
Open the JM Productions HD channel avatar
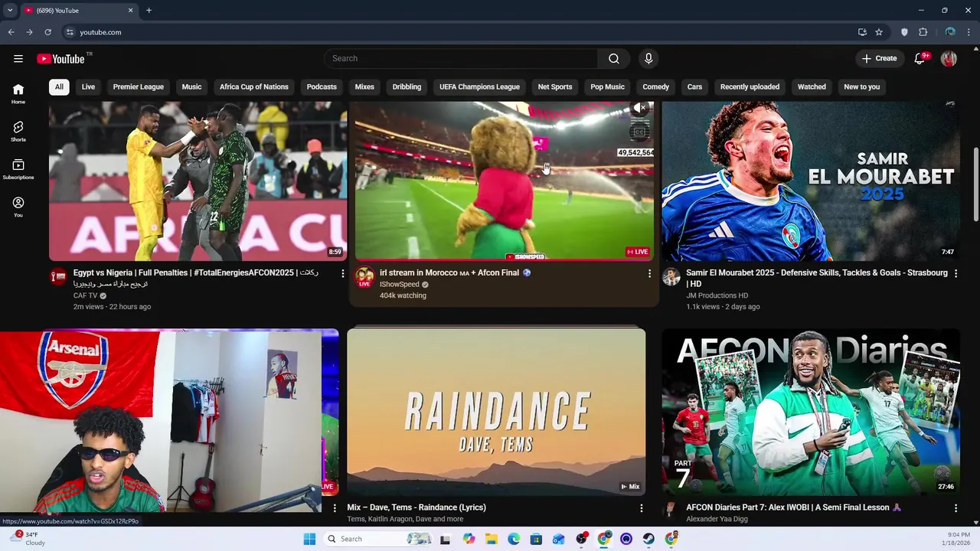[671, 277]
